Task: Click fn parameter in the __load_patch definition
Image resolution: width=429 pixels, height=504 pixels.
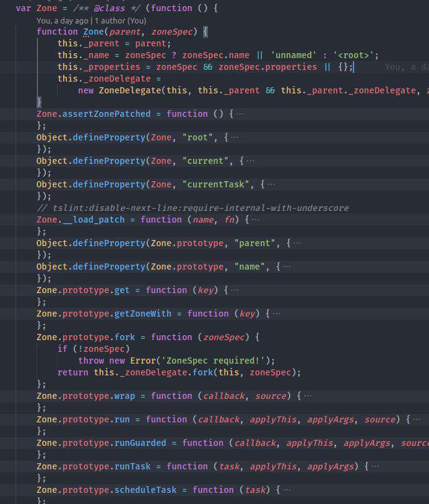Action: click(229, 220)
